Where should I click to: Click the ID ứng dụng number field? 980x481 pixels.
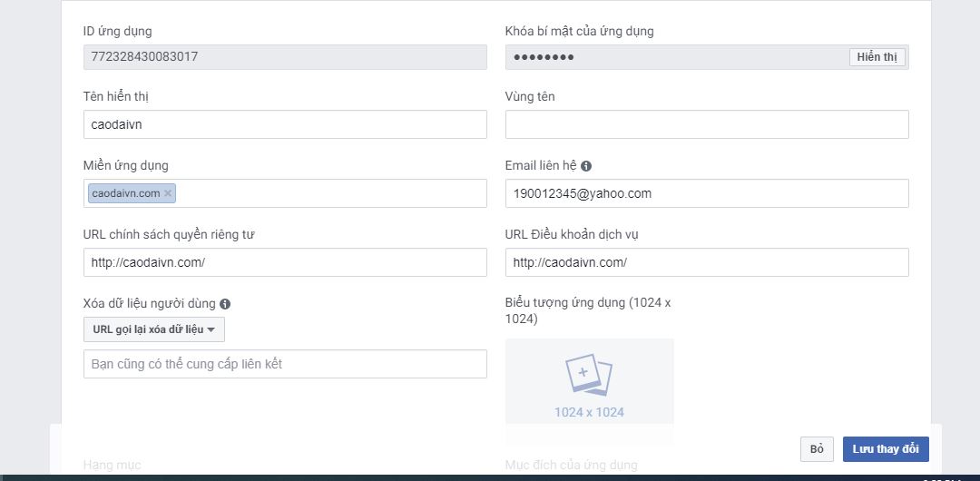[x=285, y=56]
